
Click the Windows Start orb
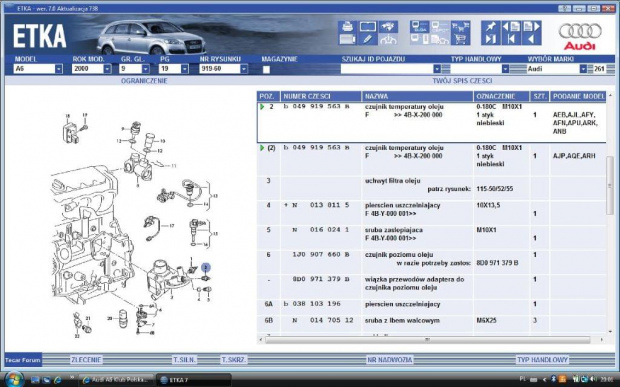click(x=15, y=379)
